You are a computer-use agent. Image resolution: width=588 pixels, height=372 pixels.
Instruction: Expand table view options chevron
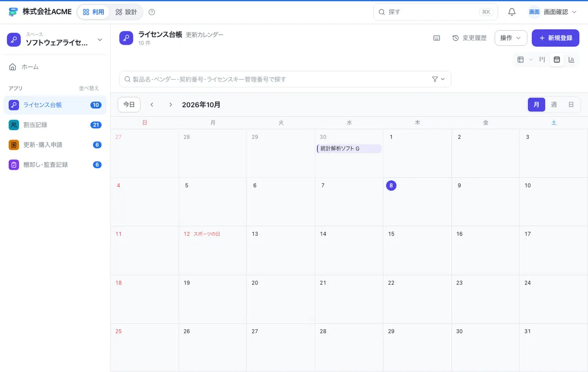point(531,59)
